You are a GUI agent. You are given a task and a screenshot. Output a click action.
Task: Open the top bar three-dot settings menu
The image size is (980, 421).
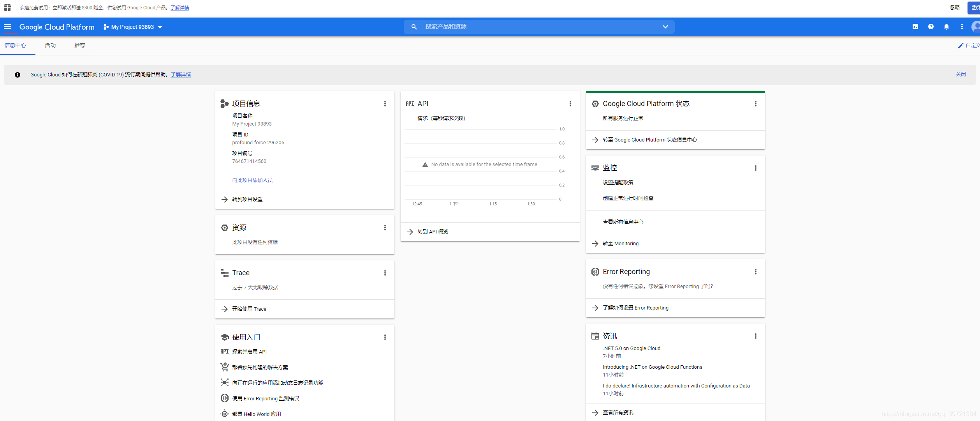(x=962, y=27)
